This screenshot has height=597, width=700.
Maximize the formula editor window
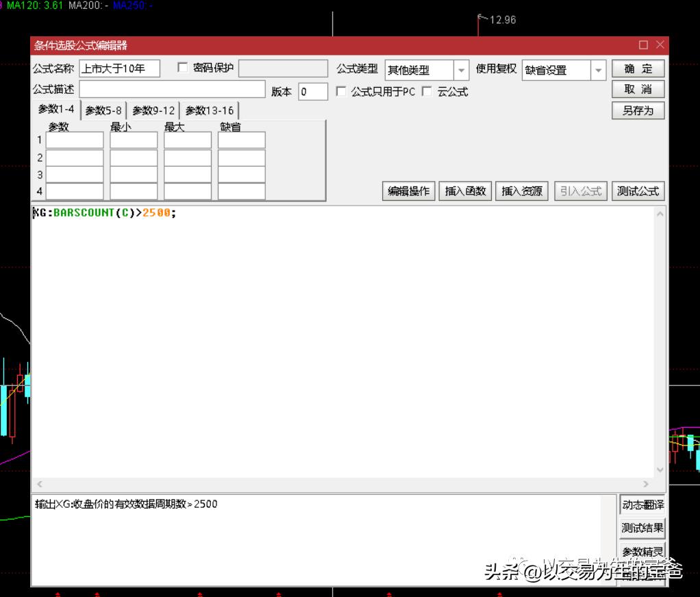[643, 45]
